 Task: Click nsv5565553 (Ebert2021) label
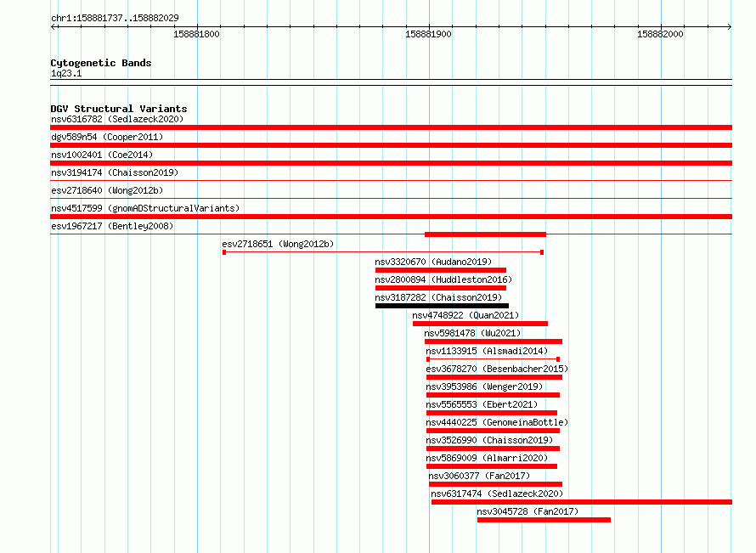coord(482,404)
